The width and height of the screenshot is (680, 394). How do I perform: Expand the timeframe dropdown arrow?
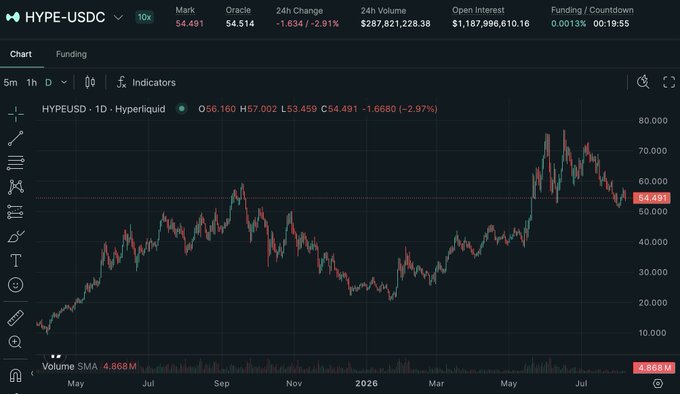pos(64,82)
